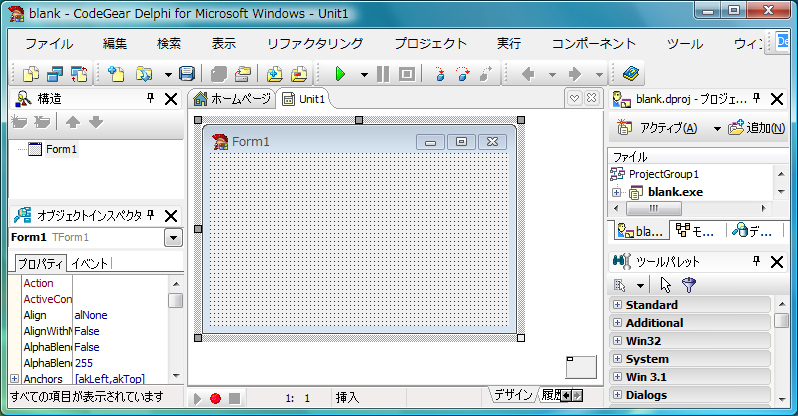Image resolution: width=798 pixels, height=416 pixels.
Task: Open the Help book icon
Action: pyautogui.click(x=631, y=74)
